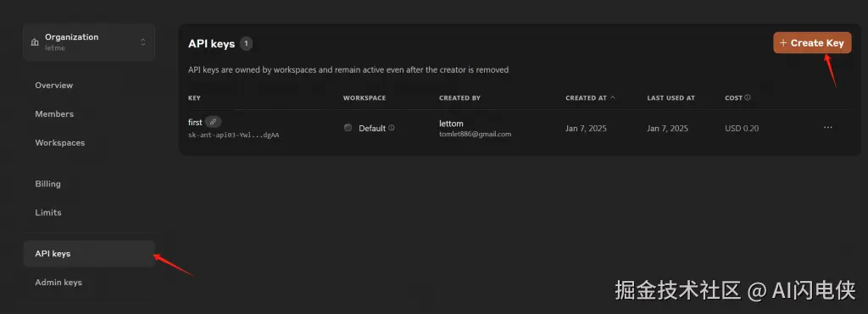Click the info icon beside COST header
The width and height of the screenshot is (868, 314).
tap(748, 98)
